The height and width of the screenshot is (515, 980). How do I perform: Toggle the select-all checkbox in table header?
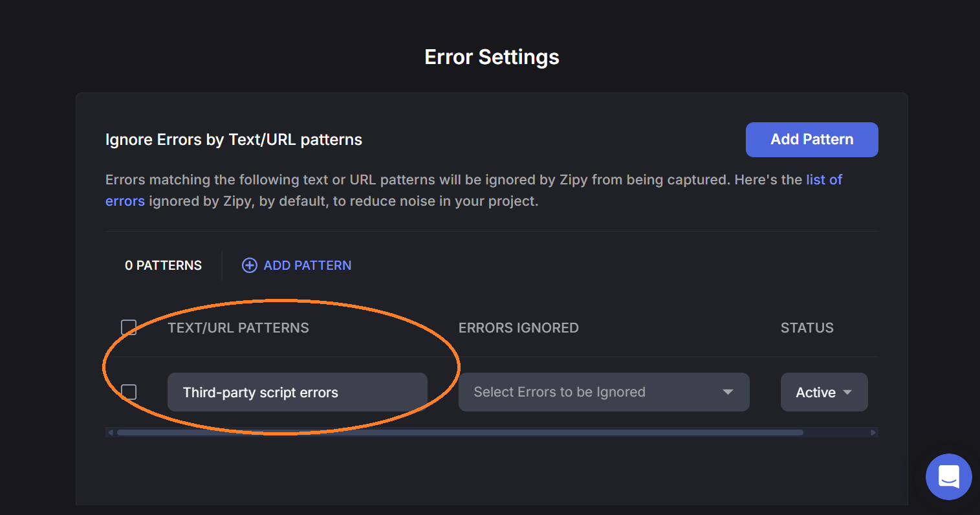coord(129,327)
